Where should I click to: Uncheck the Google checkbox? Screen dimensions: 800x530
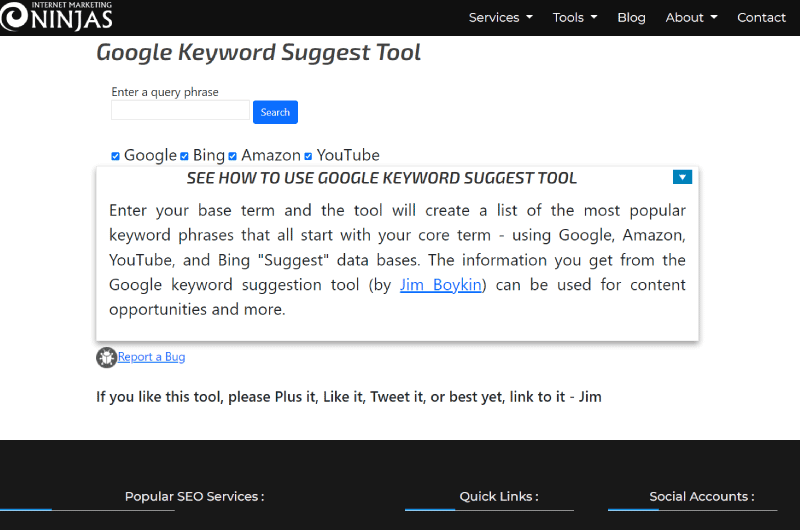(x=115, y=156)
